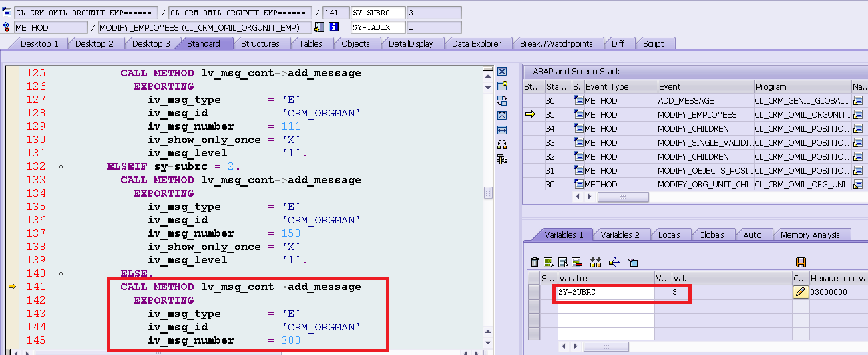The image size is (868, 355).
Task: Click the third icon in the Variables toolbar
Action: pyautogui.click(x=563, y=262)
